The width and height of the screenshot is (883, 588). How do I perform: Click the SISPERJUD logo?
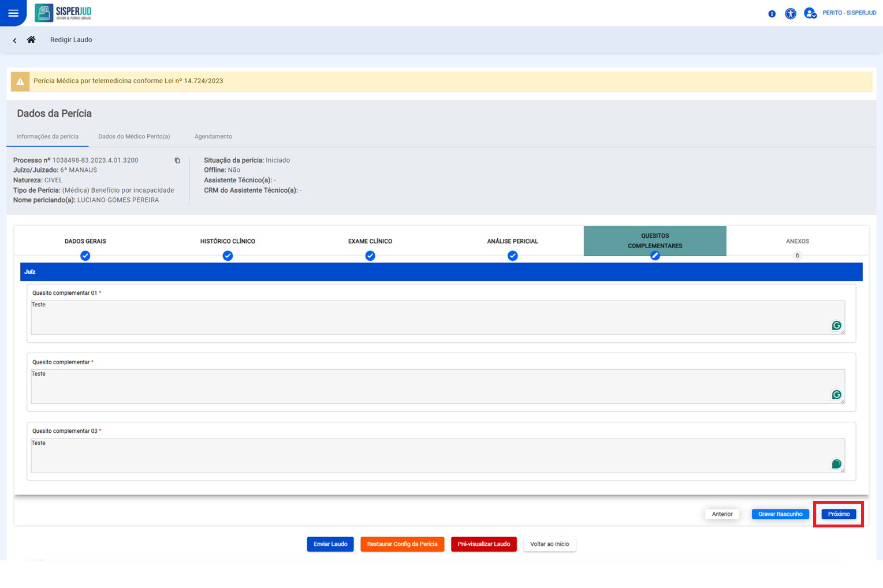(63, 13)
